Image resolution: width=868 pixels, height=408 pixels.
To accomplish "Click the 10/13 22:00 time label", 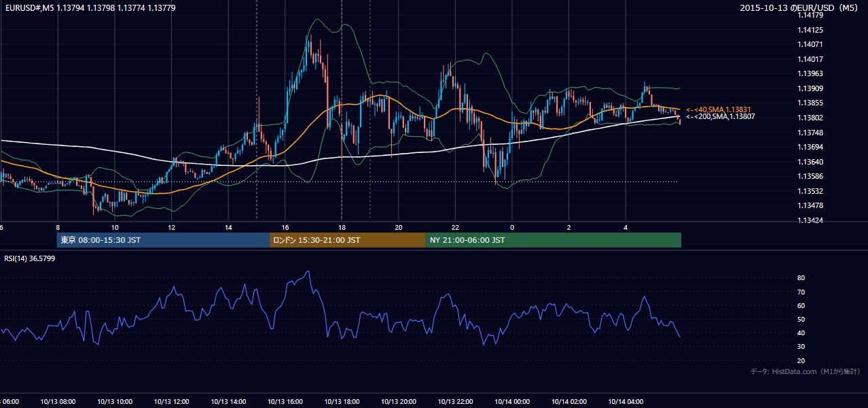I will 455,402.
